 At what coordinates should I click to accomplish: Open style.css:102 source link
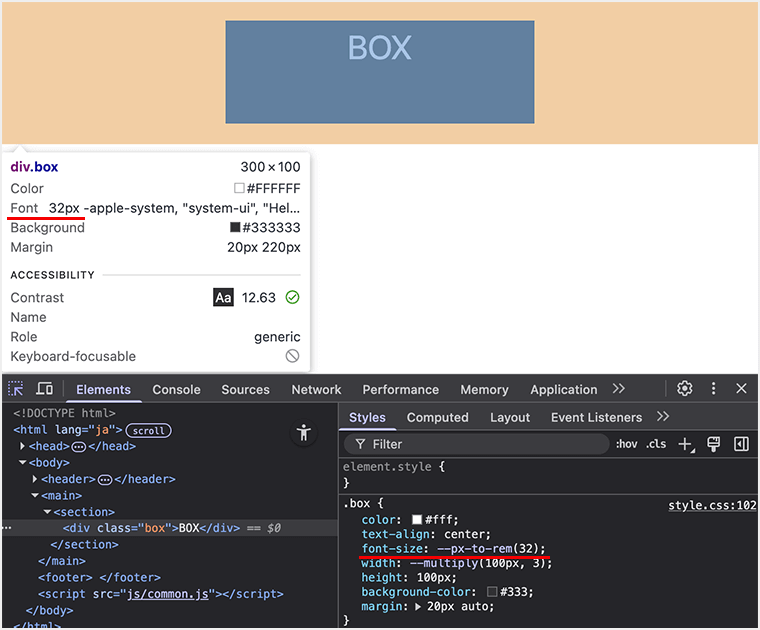(712, 505)
